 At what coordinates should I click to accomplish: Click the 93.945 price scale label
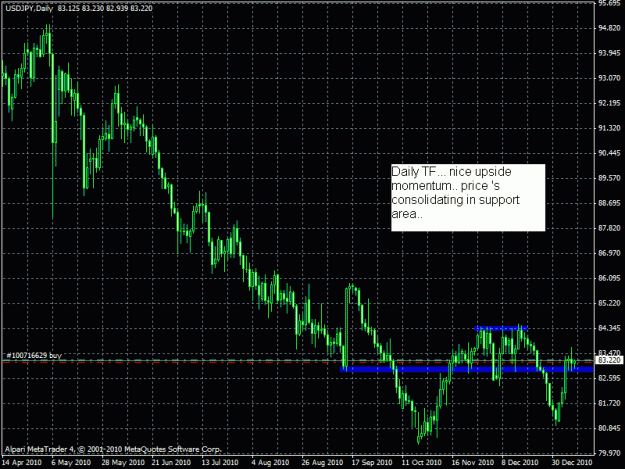click(609, 53)
